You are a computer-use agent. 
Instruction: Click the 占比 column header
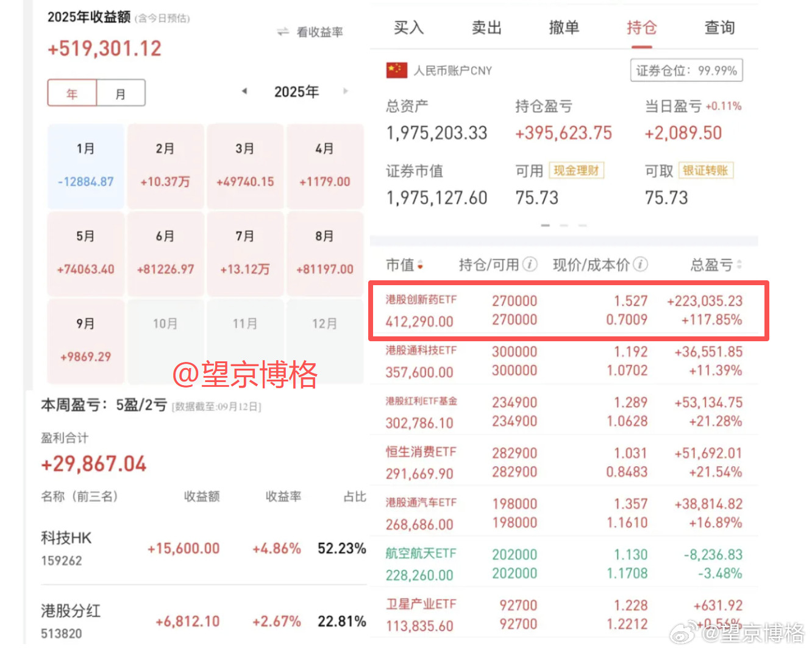[355, 497]
